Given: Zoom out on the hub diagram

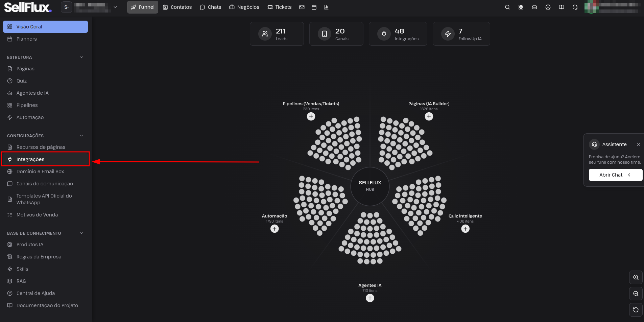Looking at the screenshot, I should [636, 294].
